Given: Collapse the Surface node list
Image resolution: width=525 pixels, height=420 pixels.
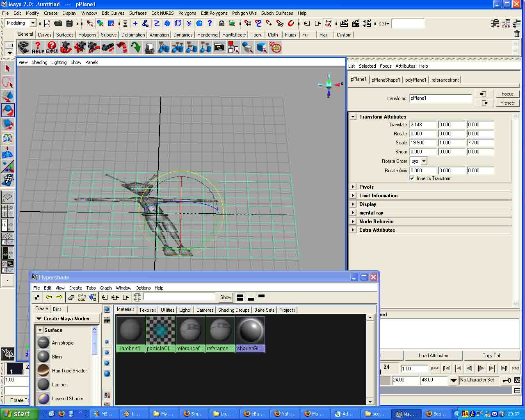Looking at the screenshot, I should (x=40, y=330).
